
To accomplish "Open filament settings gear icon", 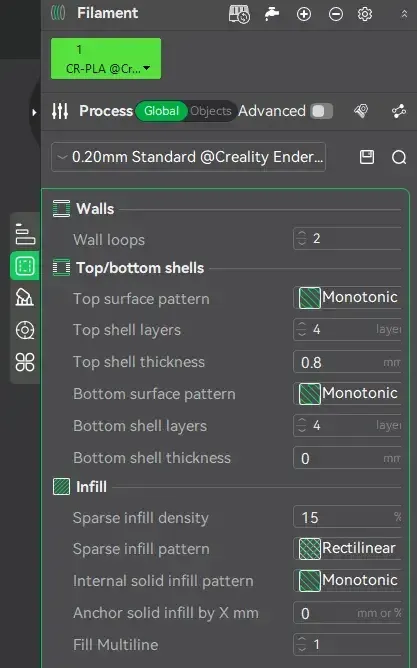I will pos(365,14).
